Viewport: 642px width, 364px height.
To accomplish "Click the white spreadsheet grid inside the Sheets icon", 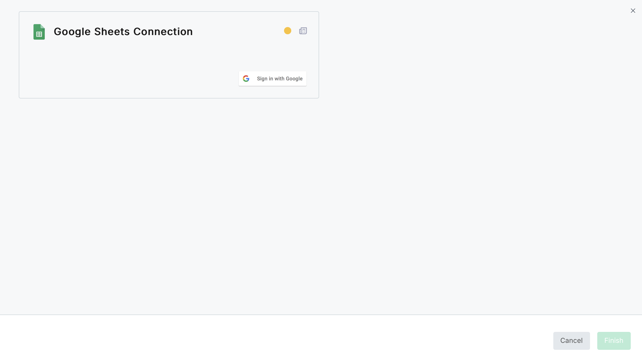I will (x=39, y=34).
